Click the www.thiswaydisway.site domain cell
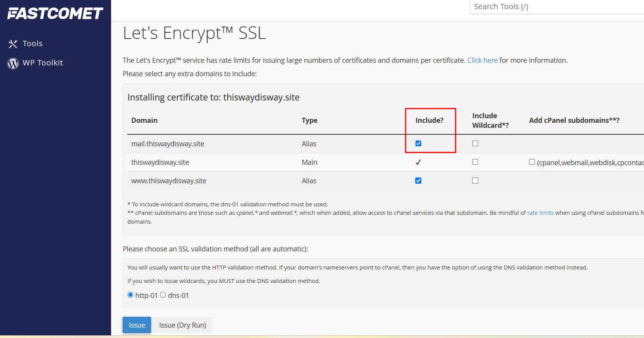This screenshot has width=644, height=338. tap(168, 181)
